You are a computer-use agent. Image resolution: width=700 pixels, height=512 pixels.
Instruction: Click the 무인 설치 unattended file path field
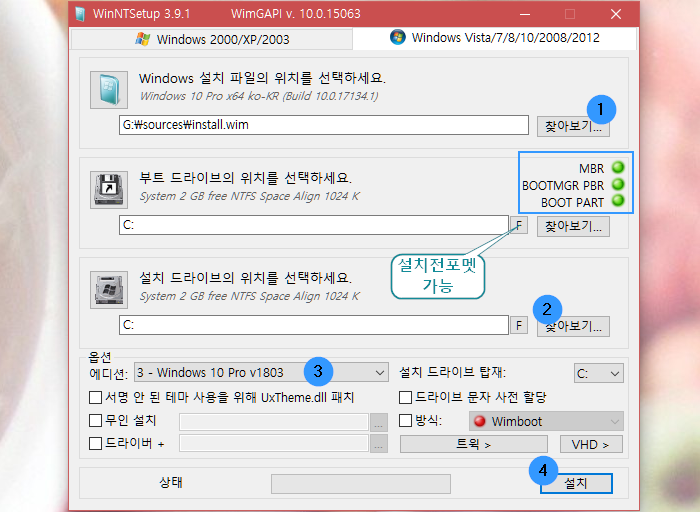274,422
